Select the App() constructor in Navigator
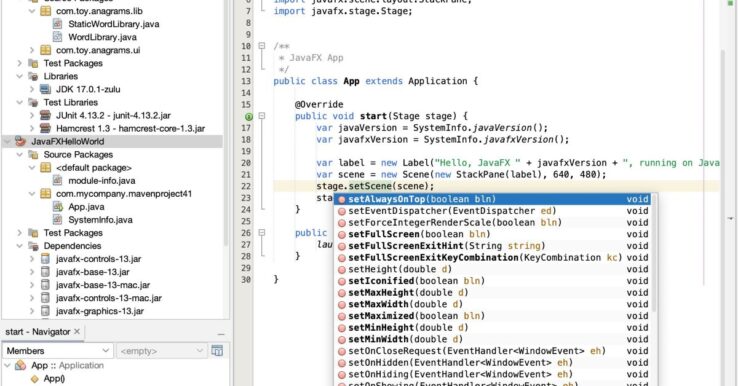 point(54,378)
